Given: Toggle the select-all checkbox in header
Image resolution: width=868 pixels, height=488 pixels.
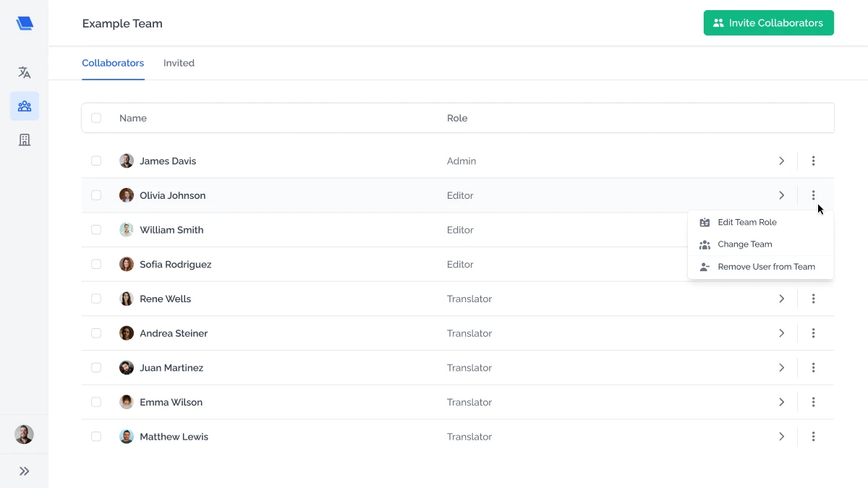Looking at the screenshot, I should pyautogui.click(x=96, y=118).
